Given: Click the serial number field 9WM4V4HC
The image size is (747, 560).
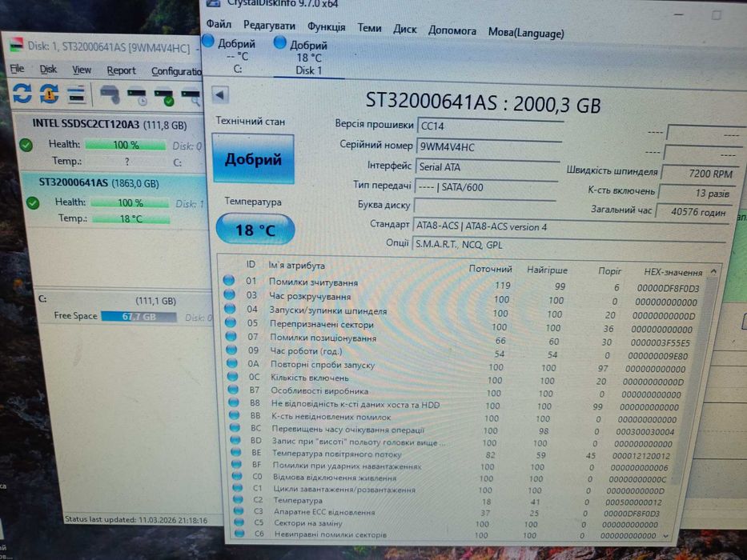Looking at the screenshot, I should pyautogui.click(x=489, y=147).
